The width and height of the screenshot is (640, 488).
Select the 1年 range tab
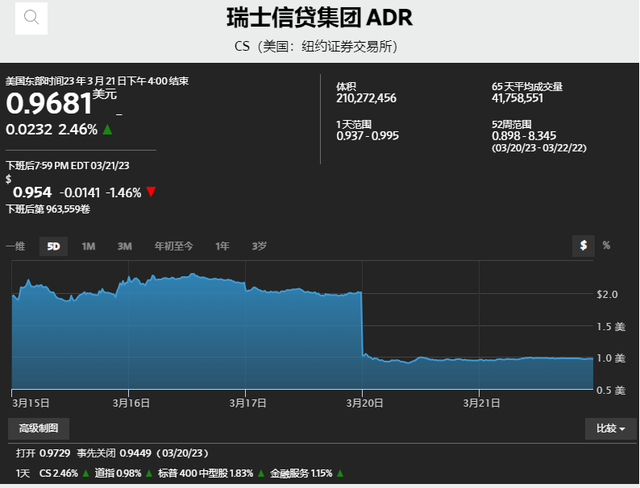tap(222, 246)
